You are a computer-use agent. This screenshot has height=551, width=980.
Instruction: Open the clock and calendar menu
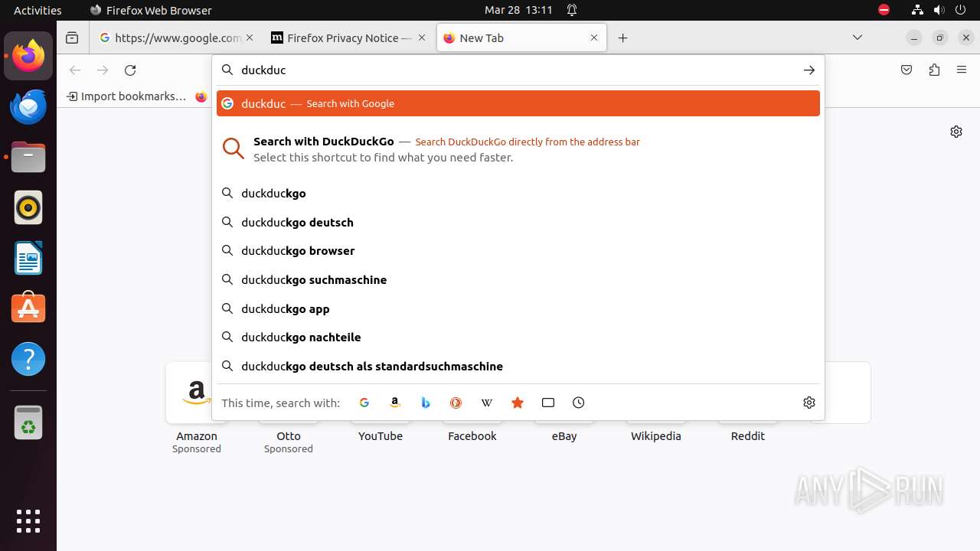518,10
